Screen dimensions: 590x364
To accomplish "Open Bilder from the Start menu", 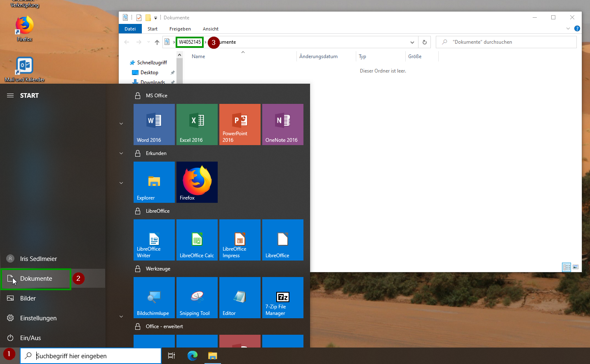I will (53, 298).
